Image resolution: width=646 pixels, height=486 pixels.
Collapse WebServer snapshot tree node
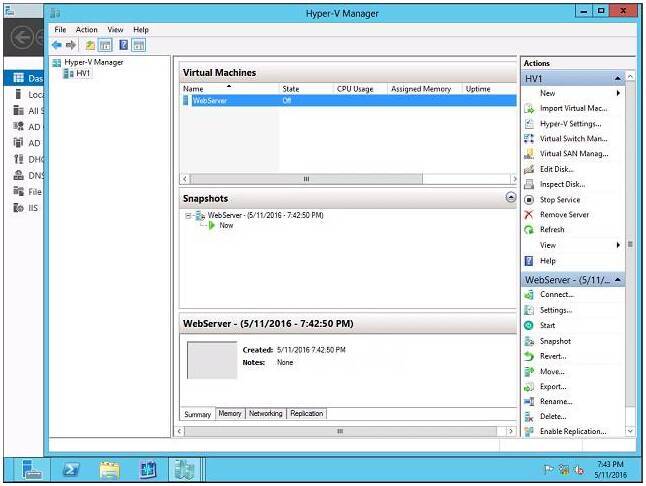tap(188, 215)
